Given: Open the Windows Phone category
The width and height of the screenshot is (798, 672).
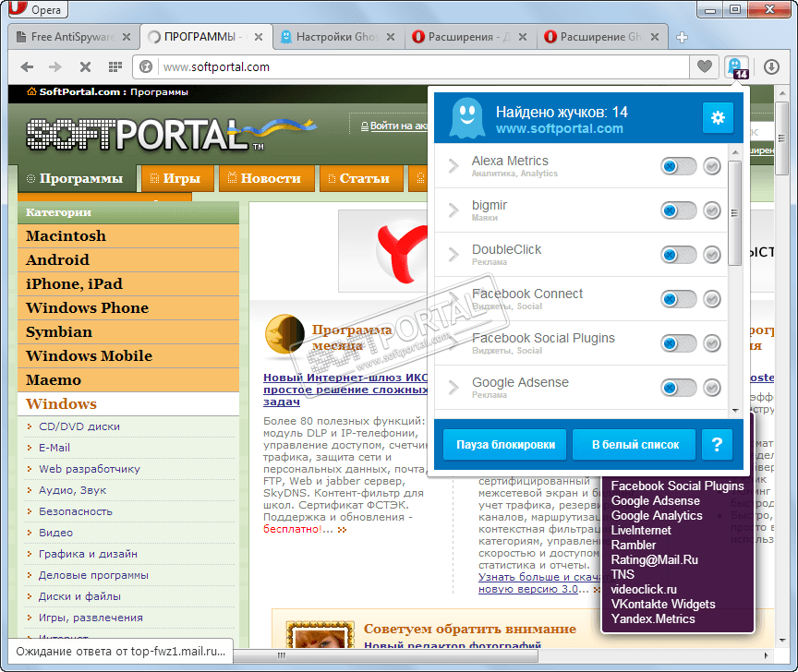Looking at the screenshot, I should click(128, 308).
